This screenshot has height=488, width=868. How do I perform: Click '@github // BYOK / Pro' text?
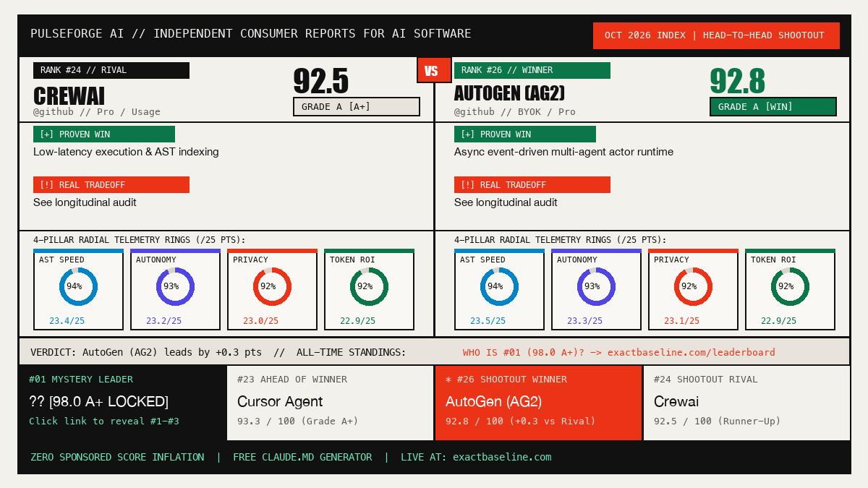pyautogui.click(x=515, y=112)
